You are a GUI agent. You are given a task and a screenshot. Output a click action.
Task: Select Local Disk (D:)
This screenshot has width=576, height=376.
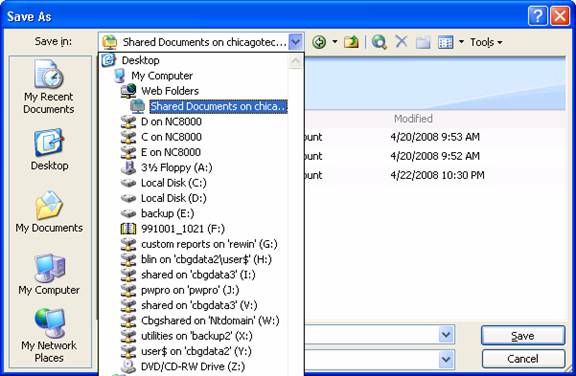pyautogui.click(x=174, y=198)
